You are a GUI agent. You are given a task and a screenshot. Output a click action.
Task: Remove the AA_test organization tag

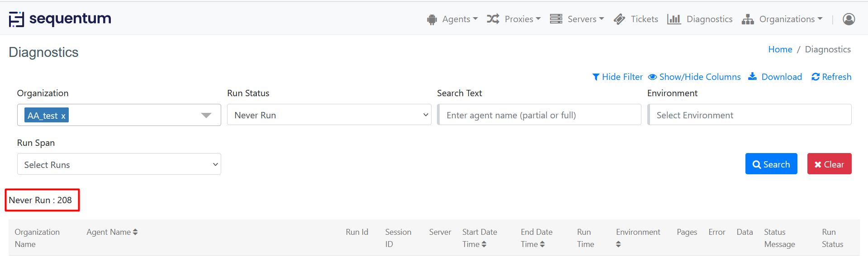pos(63,116)
